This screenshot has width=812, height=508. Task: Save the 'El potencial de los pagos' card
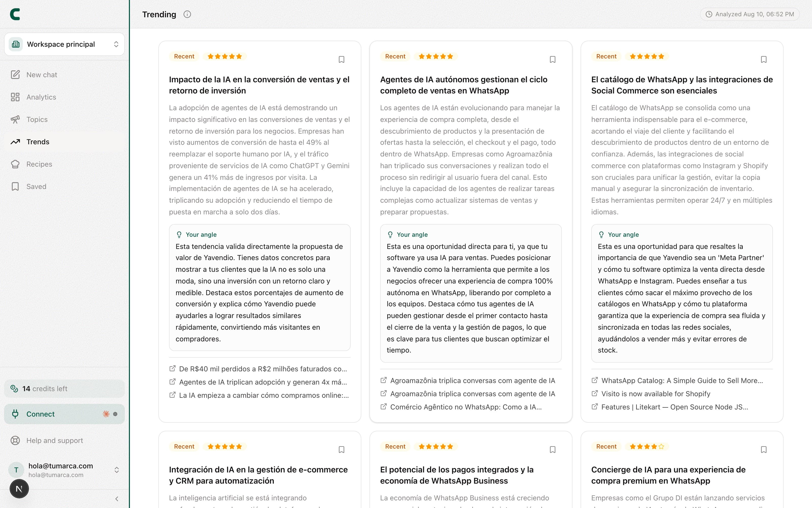553,450
